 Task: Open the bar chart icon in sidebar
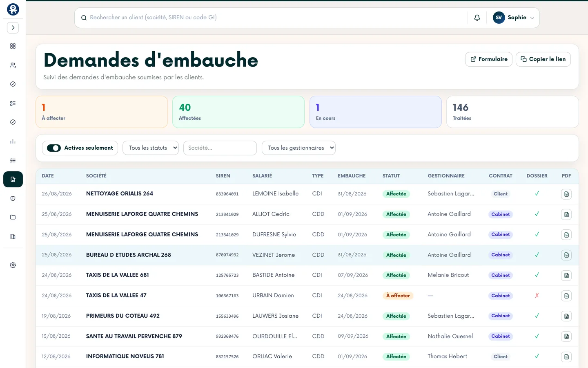13,141
